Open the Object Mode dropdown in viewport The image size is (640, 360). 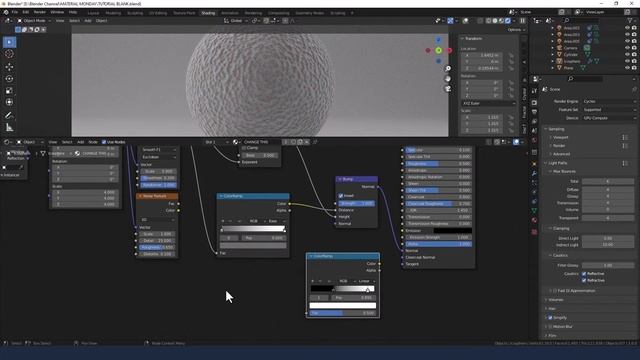[x=34, y=20]
